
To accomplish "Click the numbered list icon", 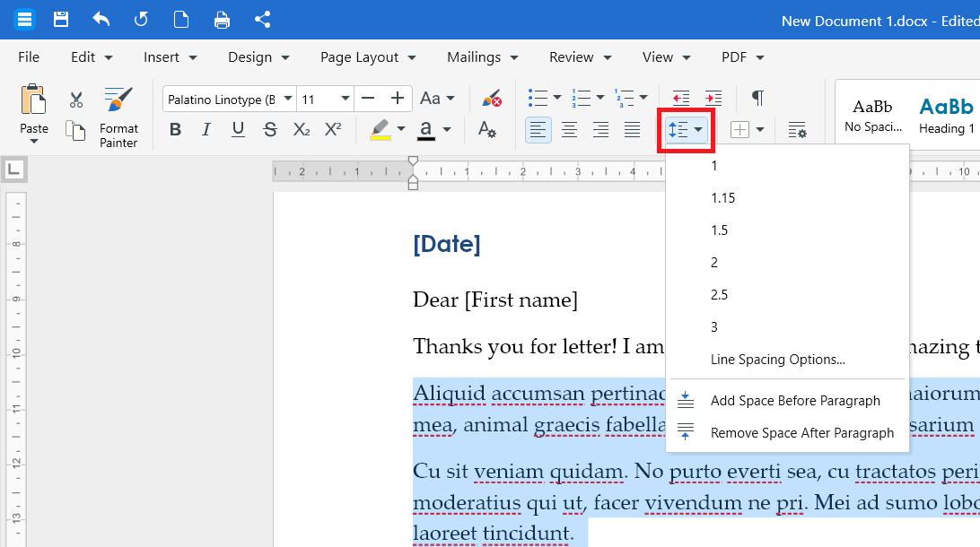I will tap(581, 98).
